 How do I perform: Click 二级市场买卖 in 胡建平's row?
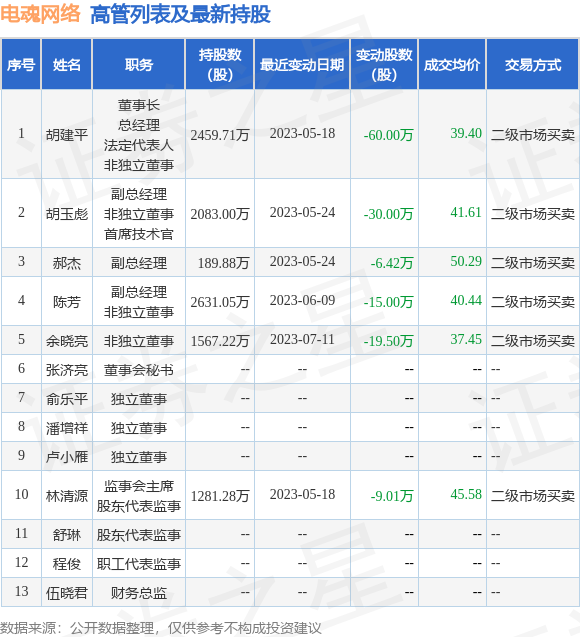[533, 134]
